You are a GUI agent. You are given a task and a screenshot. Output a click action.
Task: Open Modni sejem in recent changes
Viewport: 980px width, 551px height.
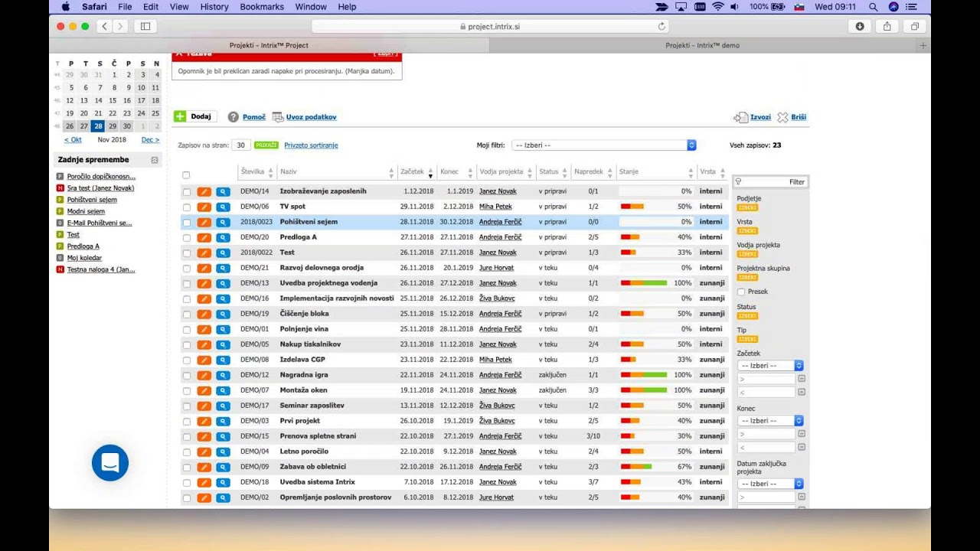pyautogui.click(x=86, y=211)
